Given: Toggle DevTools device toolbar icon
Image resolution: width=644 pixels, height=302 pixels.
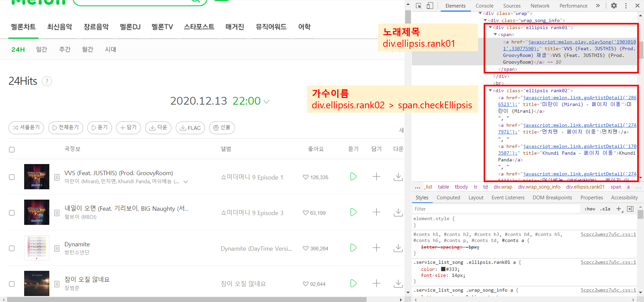Looking at the screenshot, I should coord(430,6).
